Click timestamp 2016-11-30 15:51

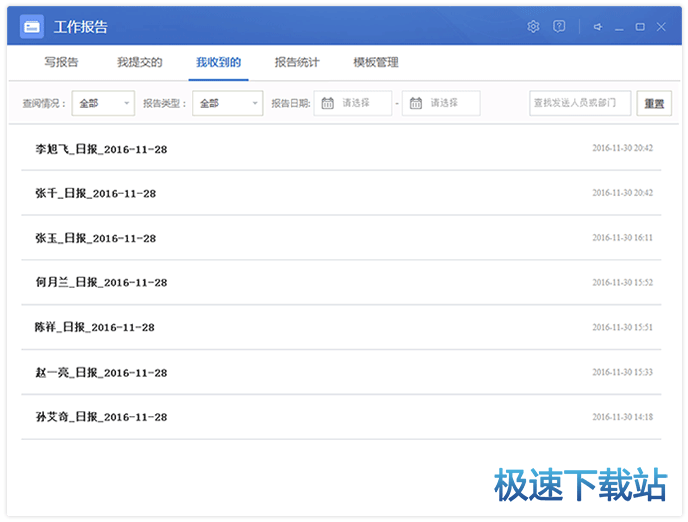coord(622,327)
